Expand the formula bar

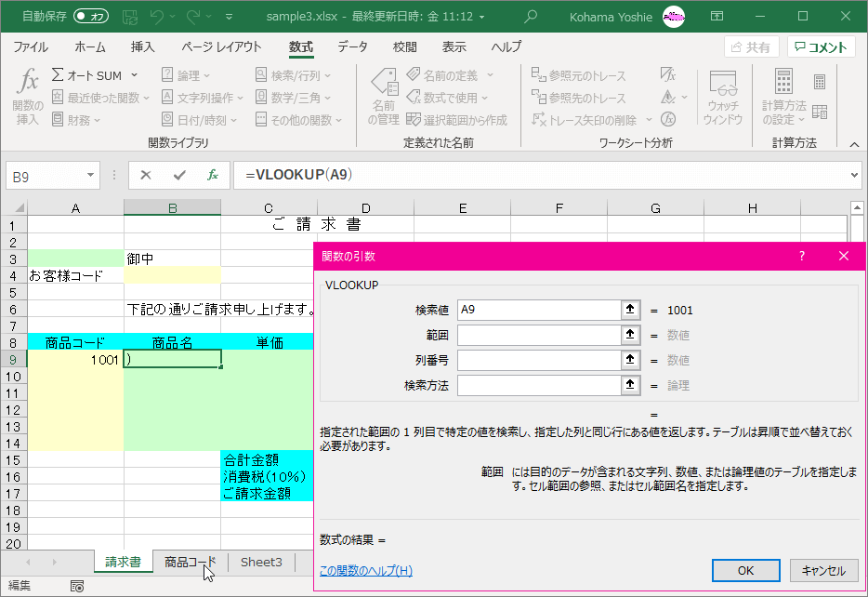pyautogui.click(x=854, y=175)
